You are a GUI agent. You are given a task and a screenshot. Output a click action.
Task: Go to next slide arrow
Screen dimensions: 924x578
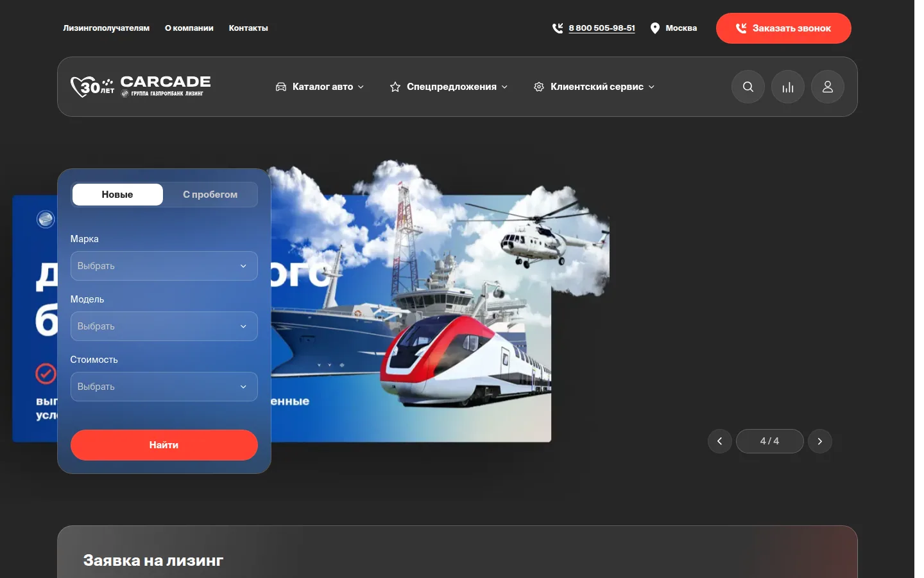pyautogui.click(x=820, y=441)
